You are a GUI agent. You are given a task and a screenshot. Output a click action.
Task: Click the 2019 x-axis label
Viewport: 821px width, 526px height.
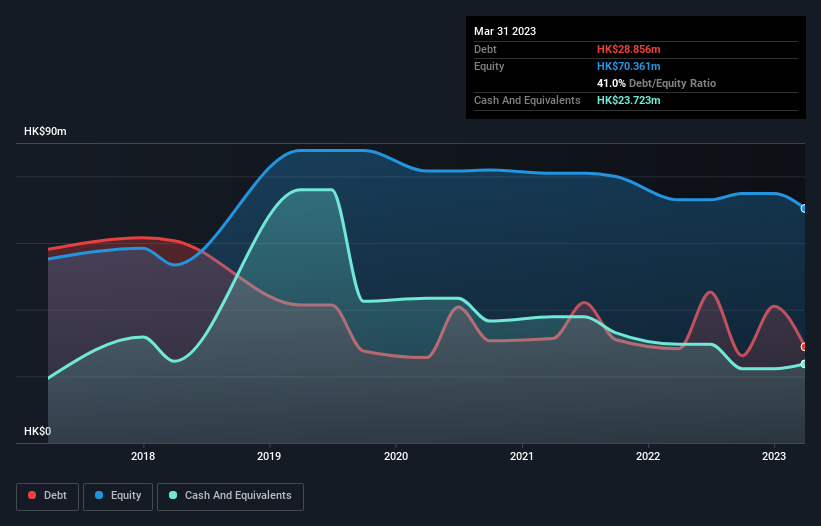coord(269,456)
